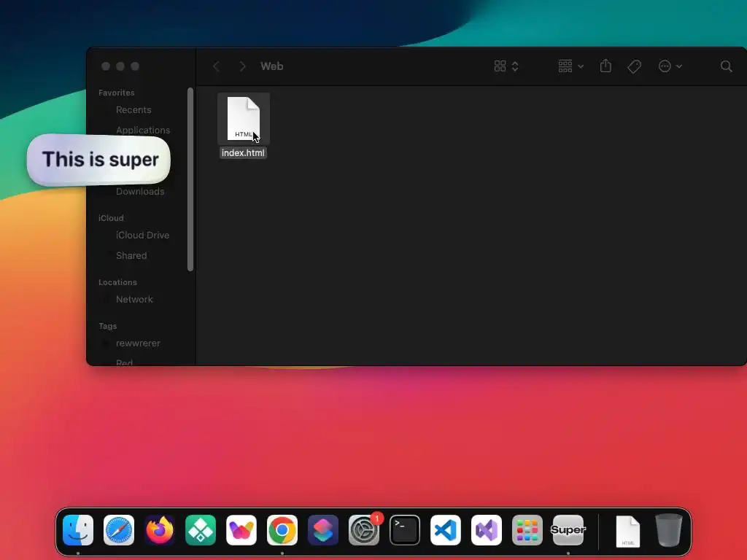Click the index.html file name label
This screenshot has height=560, width=747.
click(243, 153)
